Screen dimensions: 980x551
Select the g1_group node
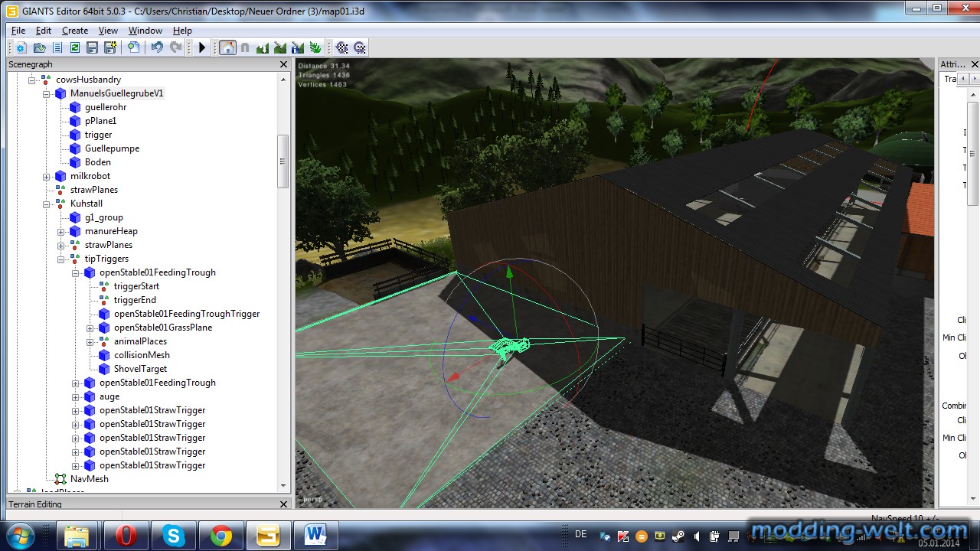point(104,217)
